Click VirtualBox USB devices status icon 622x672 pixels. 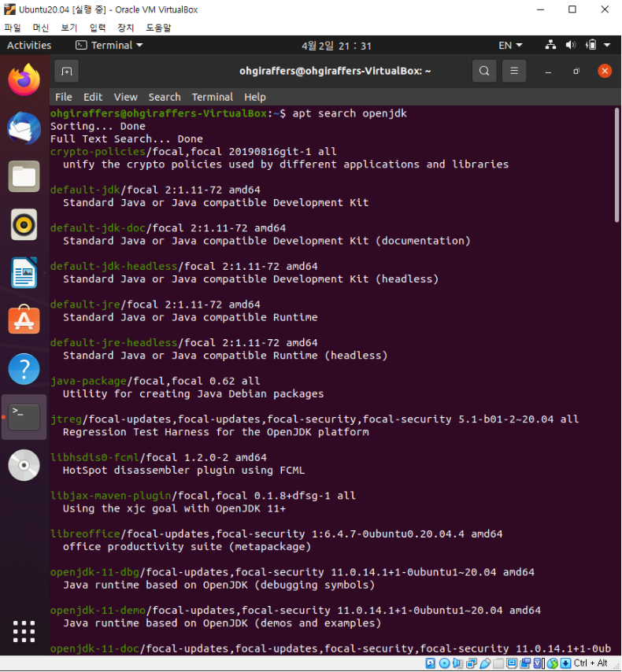(485, 663)
